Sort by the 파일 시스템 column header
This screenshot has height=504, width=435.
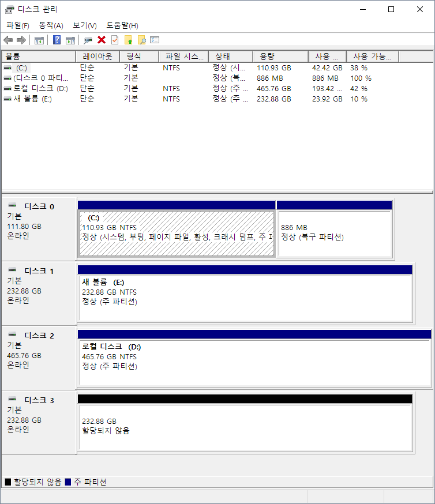[x=183, y=57]
